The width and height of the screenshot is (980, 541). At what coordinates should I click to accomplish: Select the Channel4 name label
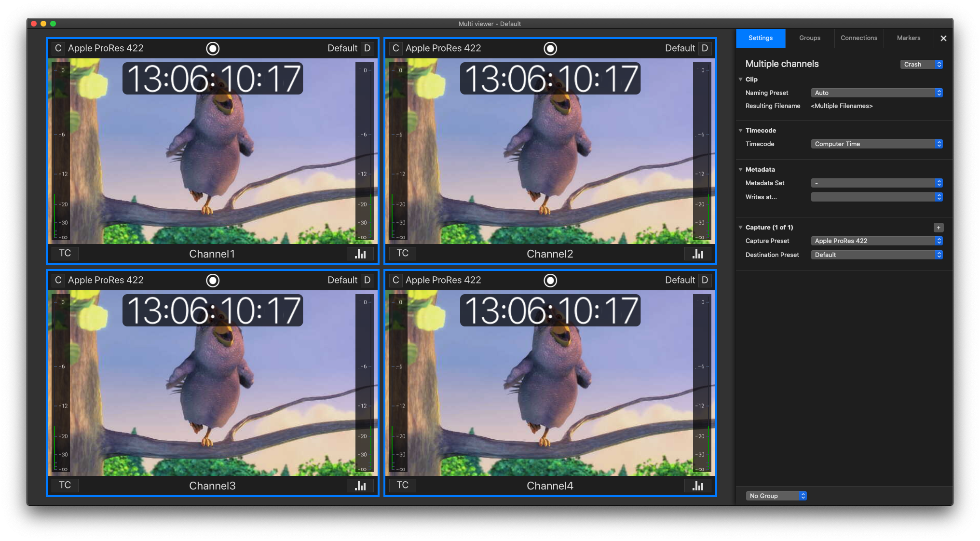pos(550,486)
